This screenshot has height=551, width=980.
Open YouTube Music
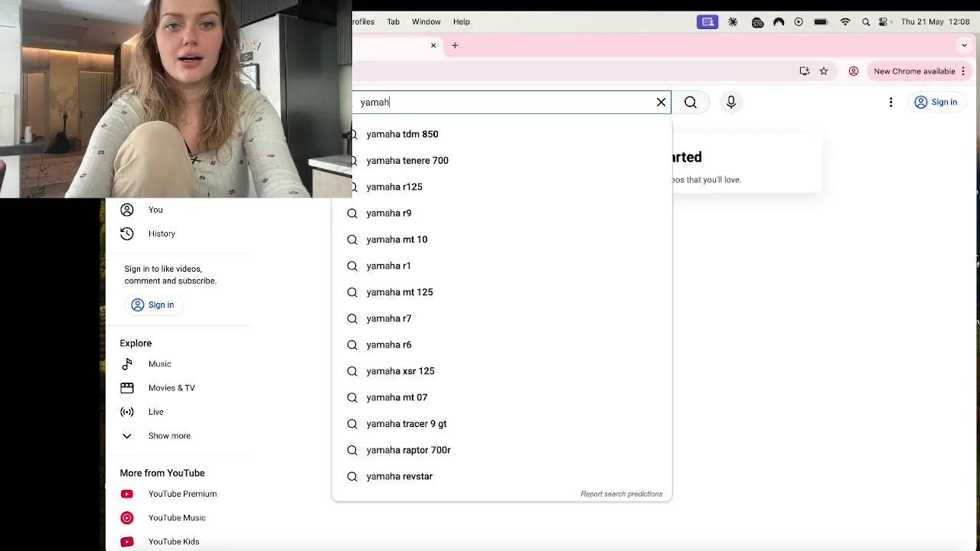pos(178,518)
